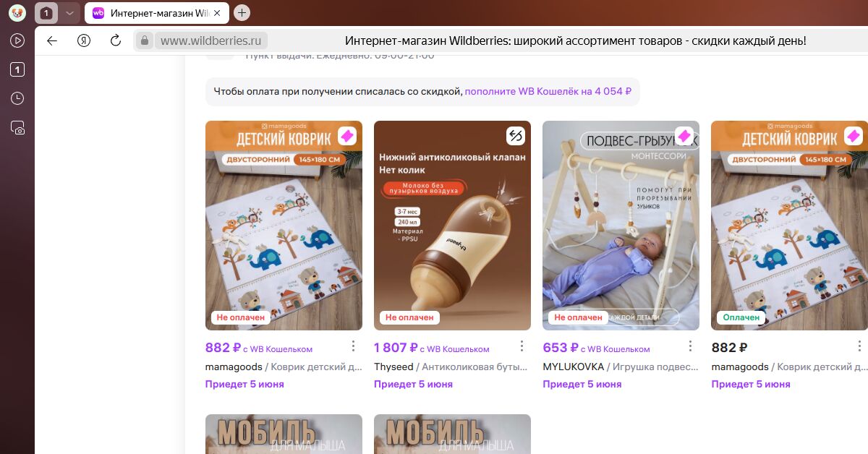
Task: Open the history clock icon in the sidebar
Action: [17, 98]
